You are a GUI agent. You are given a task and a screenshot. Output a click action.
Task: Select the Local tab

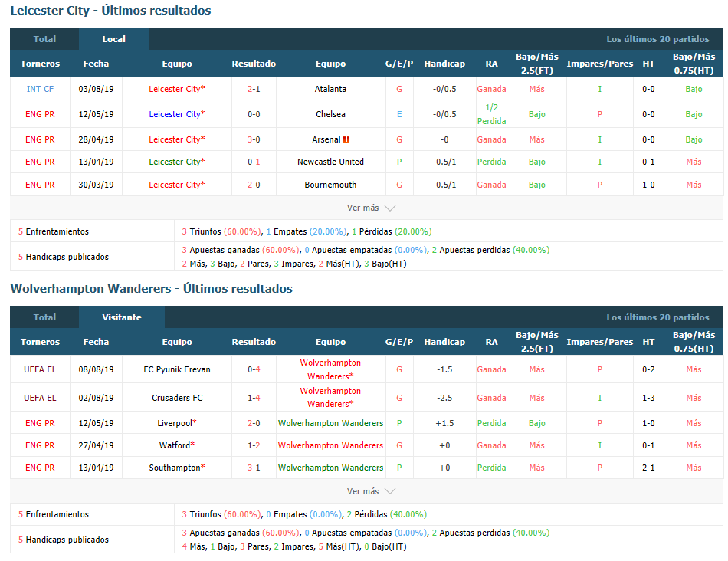click(113, 39)
